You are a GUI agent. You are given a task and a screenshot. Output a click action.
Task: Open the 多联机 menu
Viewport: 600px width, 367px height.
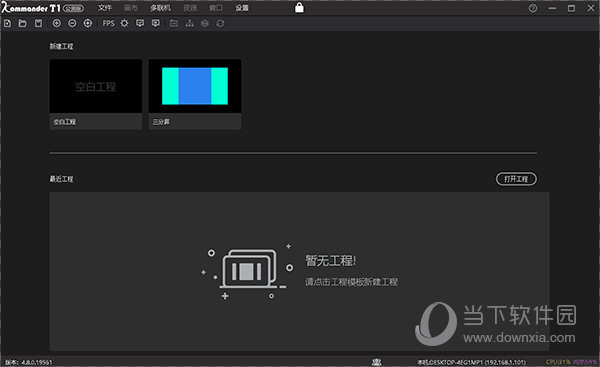tap(160, 8)
